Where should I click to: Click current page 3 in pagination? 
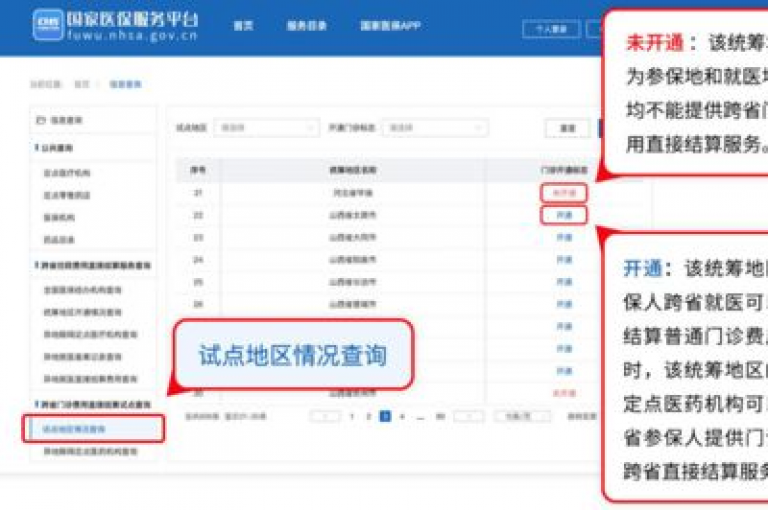coord(385,416)
